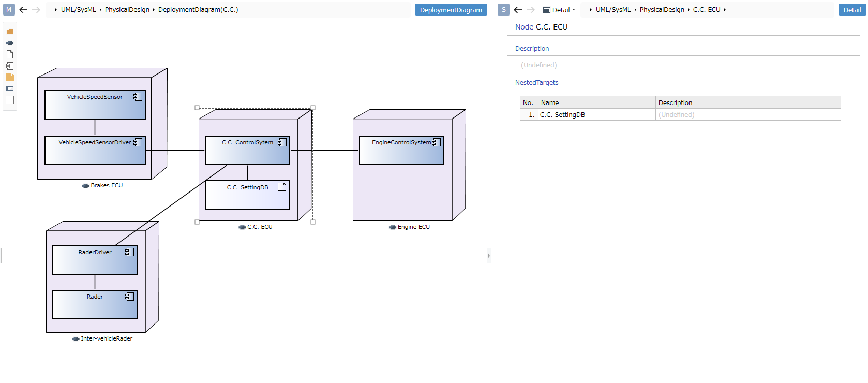Select the plain rectangle tool in palette
Screen dimensions: 868x383
(10, 100)
